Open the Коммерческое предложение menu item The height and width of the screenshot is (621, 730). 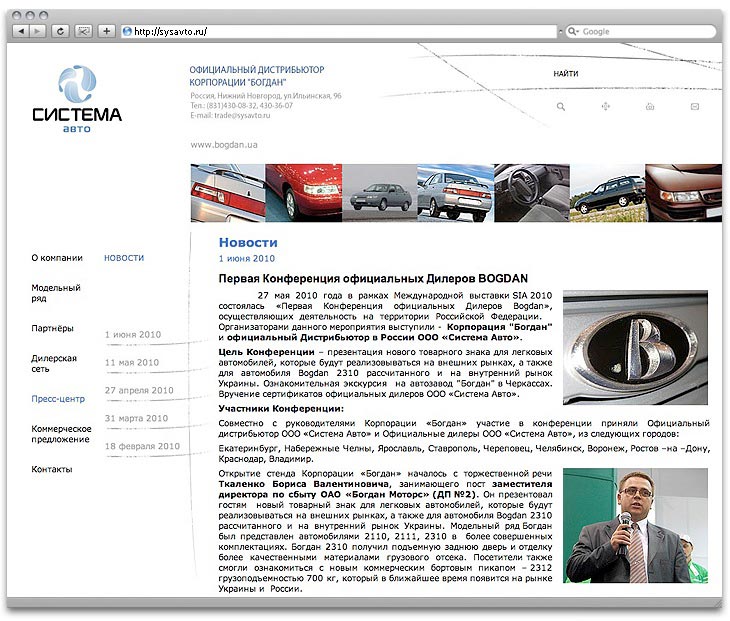point(61,434)
